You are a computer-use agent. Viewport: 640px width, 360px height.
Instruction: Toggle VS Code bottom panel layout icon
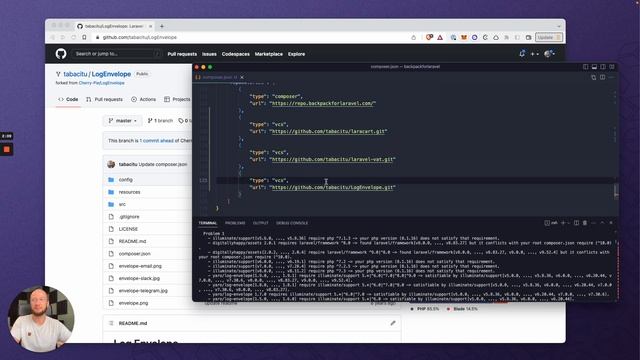[x=594, y=67]
